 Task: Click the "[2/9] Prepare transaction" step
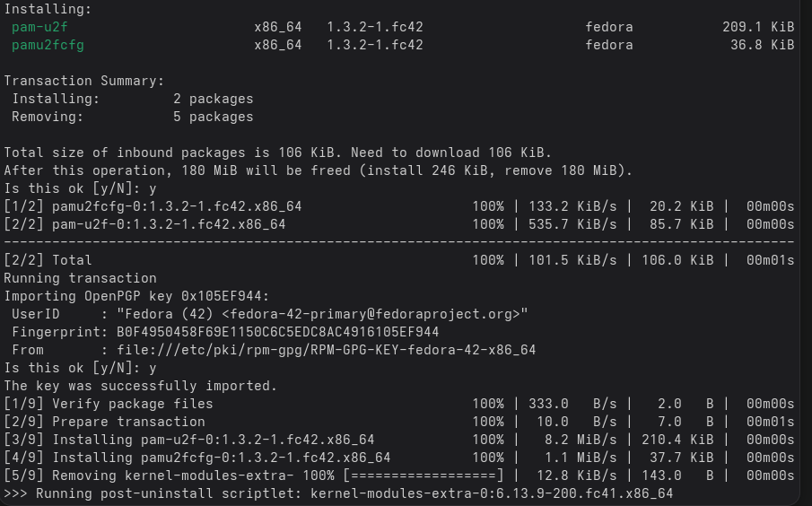104,422
